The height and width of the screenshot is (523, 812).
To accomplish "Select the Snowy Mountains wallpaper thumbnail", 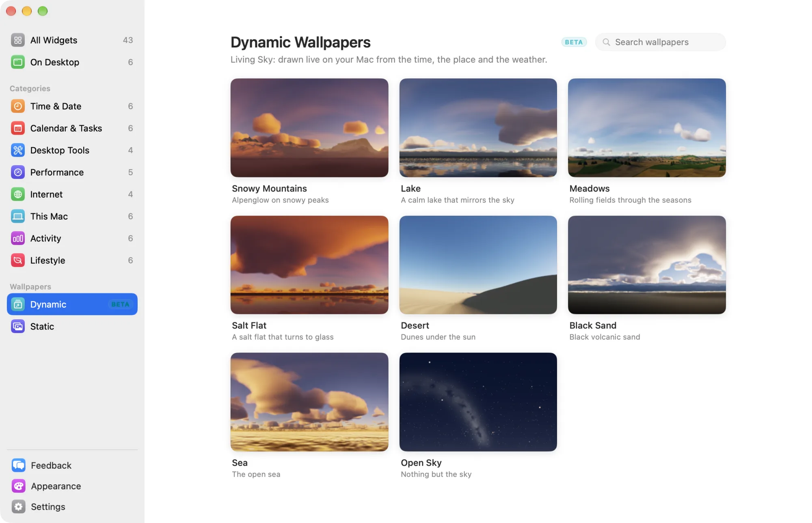I will click(309, 128).
